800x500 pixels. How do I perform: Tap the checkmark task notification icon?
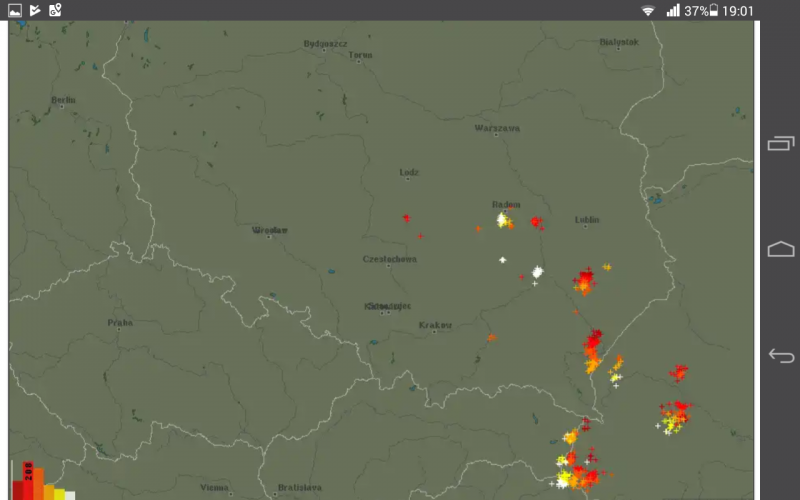[35, 11]
